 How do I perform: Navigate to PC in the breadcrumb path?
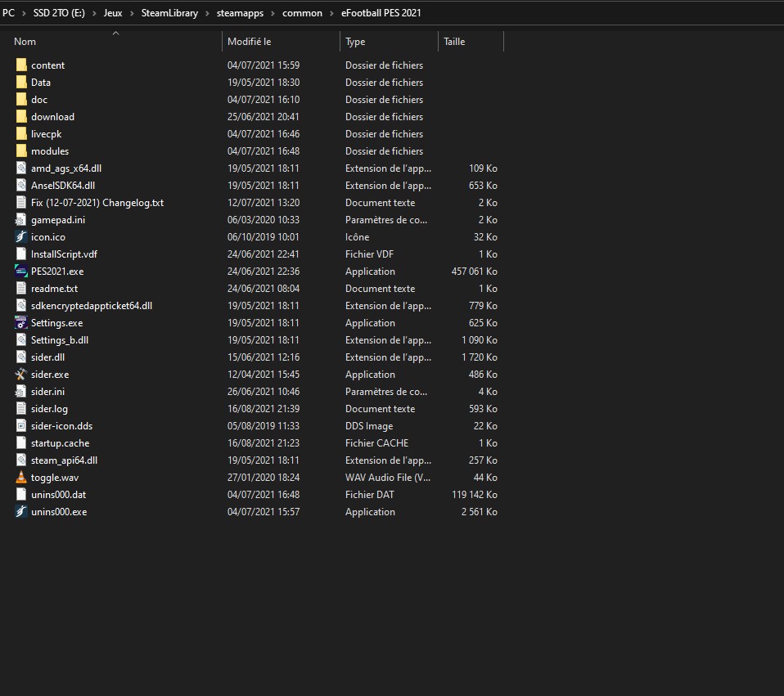click(8, 13)
